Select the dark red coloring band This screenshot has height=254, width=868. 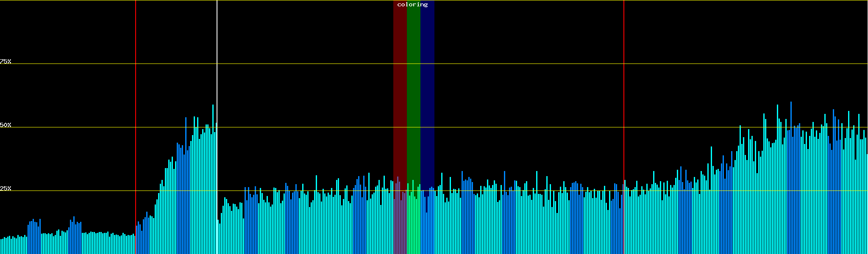[400, 85]
